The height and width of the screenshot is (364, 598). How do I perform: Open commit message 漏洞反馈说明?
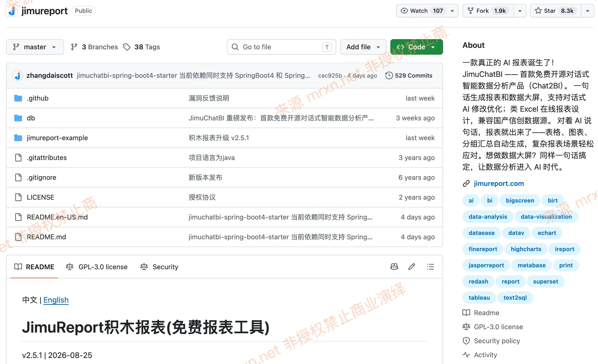click(209, 98)
